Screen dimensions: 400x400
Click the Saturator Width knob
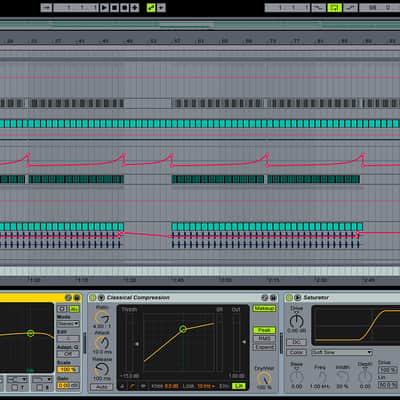(343, 377)
